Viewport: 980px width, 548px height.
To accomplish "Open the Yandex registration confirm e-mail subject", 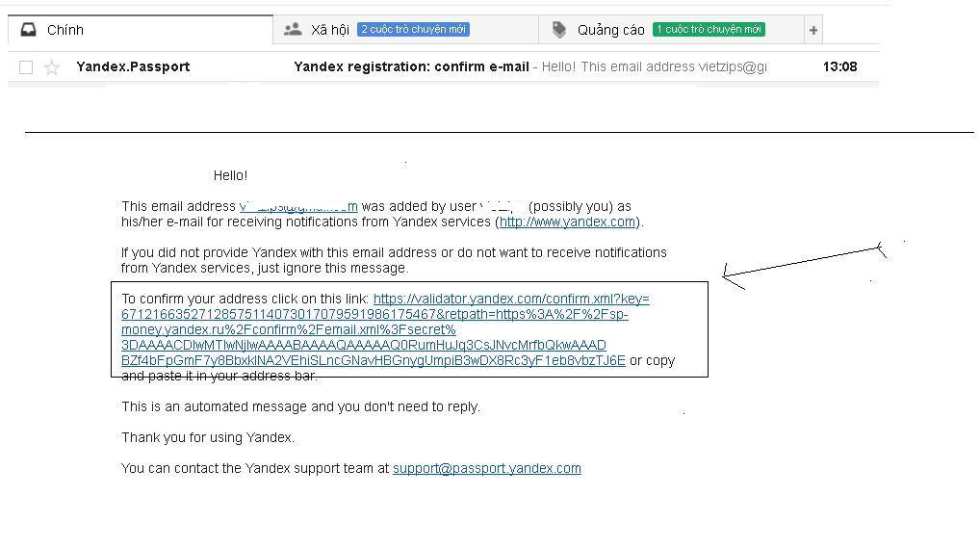I will pos(411,67).
